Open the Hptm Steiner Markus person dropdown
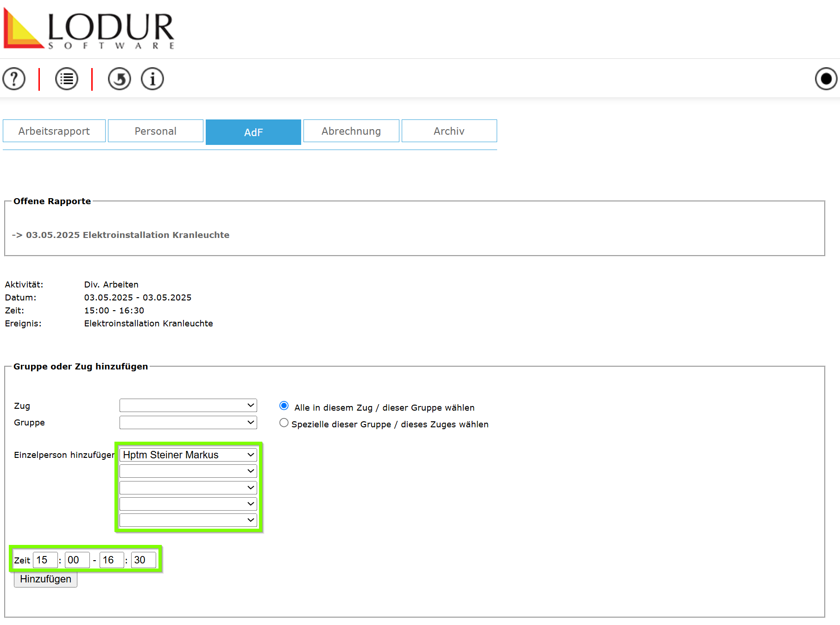 (188, 455)
